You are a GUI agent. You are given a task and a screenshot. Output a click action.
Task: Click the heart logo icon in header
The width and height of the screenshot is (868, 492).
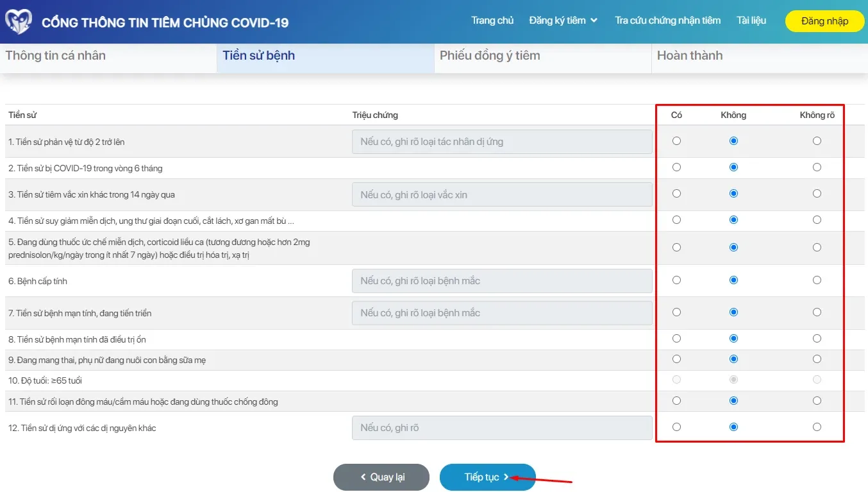click(x=18, y=22)
